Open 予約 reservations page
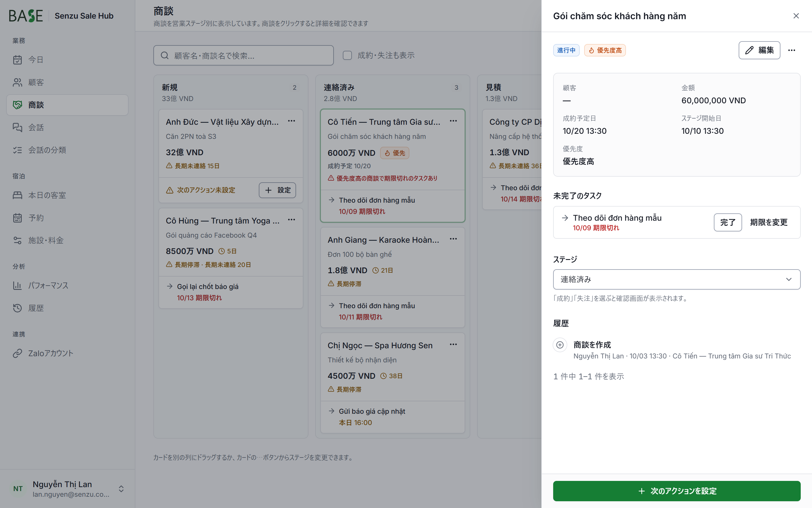This screenshot has width=812, height=508. point(67,218)
